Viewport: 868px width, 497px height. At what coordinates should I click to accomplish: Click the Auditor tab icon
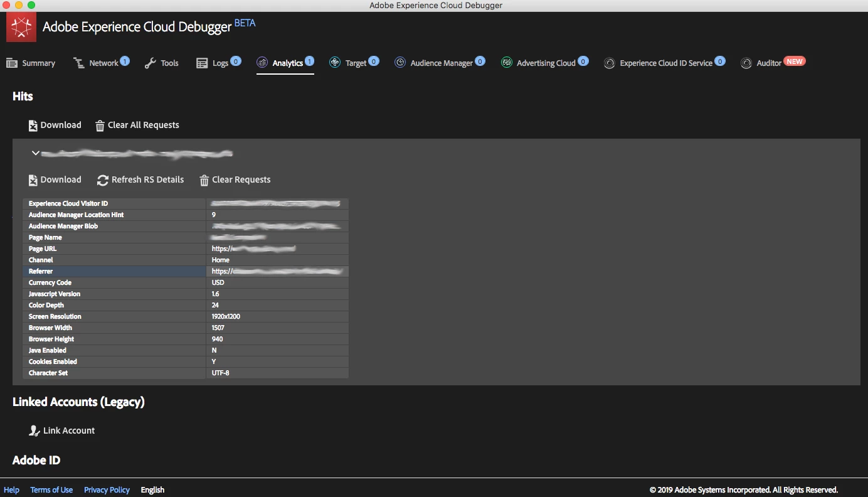tap(746, 63)
